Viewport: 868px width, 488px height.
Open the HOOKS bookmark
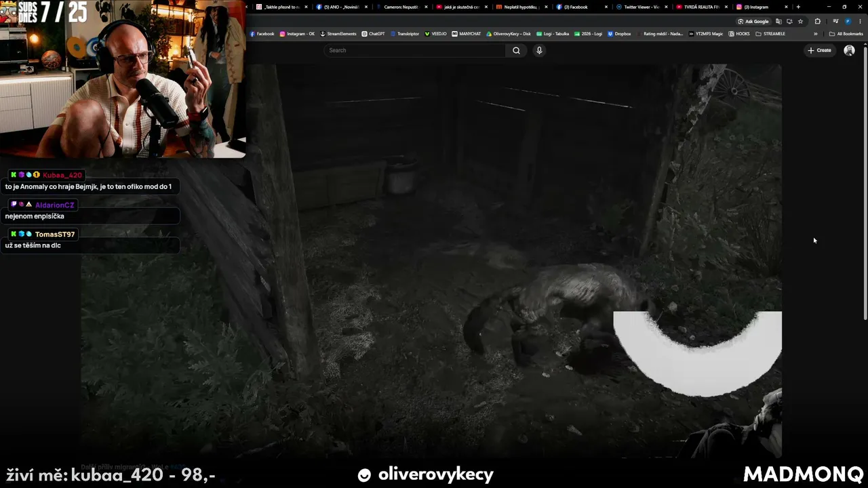point(739,34)
